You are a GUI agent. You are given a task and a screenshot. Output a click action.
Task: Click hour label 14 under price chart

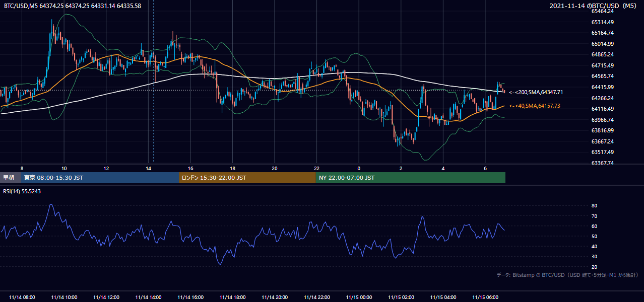pyautogui.click(x=148, y=168)
